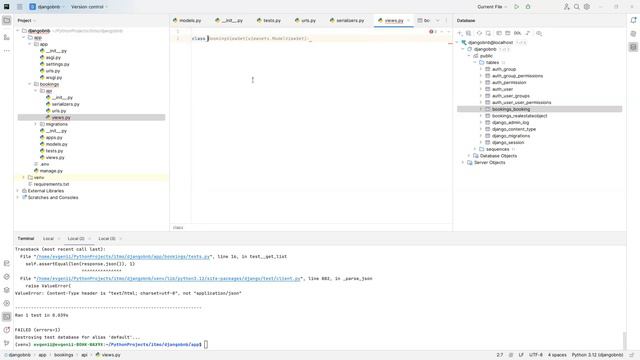Viewport: 640px width, 360px height.
Task: Select manage.py in project tree
Action: pos(48,171)
